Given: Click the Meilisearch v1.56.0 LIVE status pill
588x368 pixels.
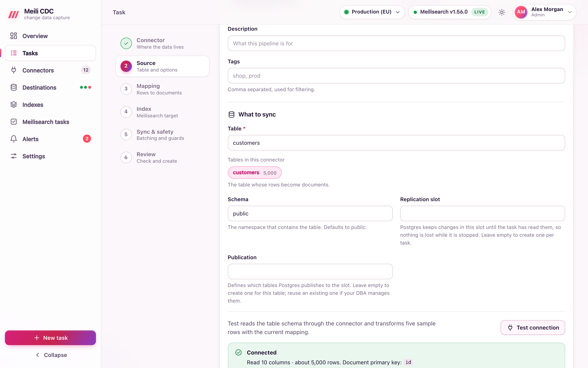Looking at the screenshot, I should 450,12.
